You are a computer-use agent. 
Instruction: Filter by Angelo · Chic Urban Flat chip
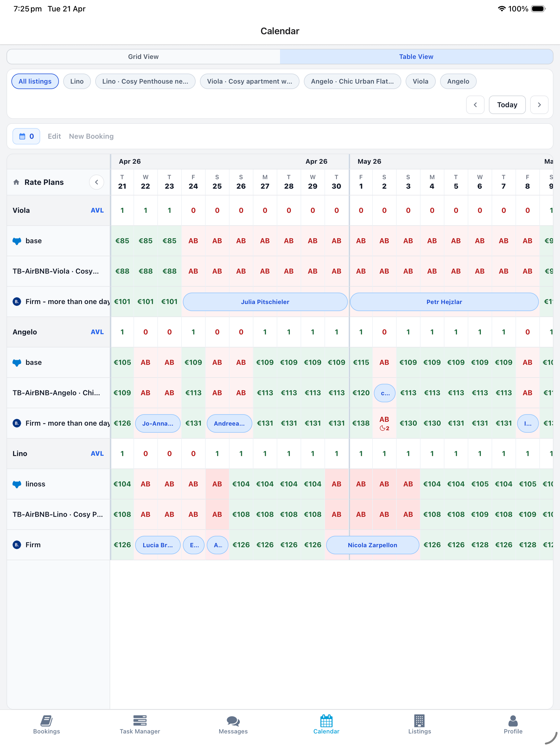pyautogui.click(x=352, y=81)
